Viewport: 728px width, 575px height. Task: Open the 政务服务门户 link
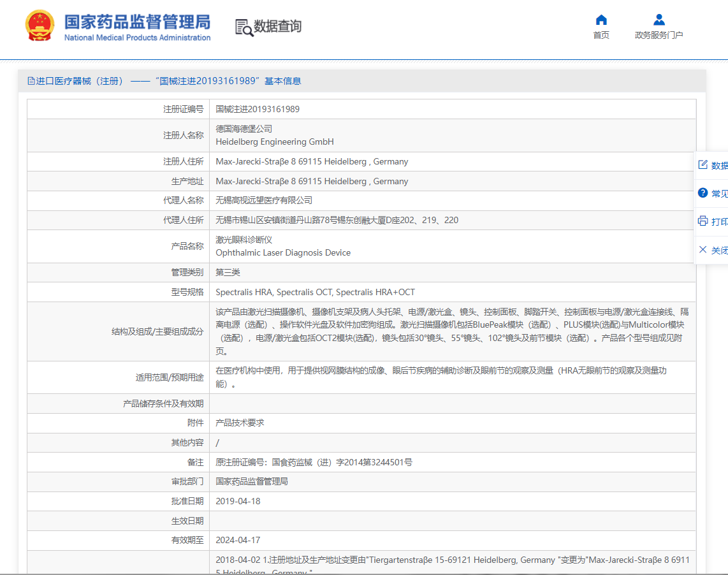659,35
